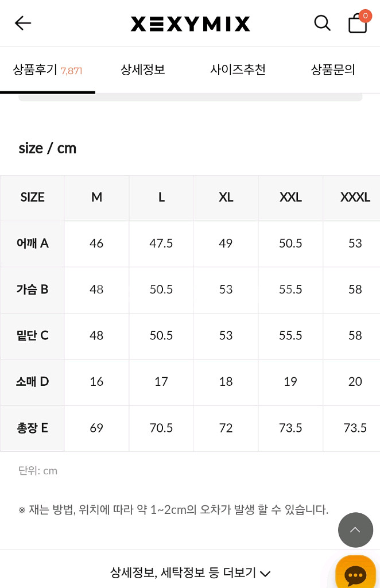The width and height of the screenshot is (380, 588).
Task: Tap the 총장 E row label
Action: pyautogui.click(x=33, y=428)
